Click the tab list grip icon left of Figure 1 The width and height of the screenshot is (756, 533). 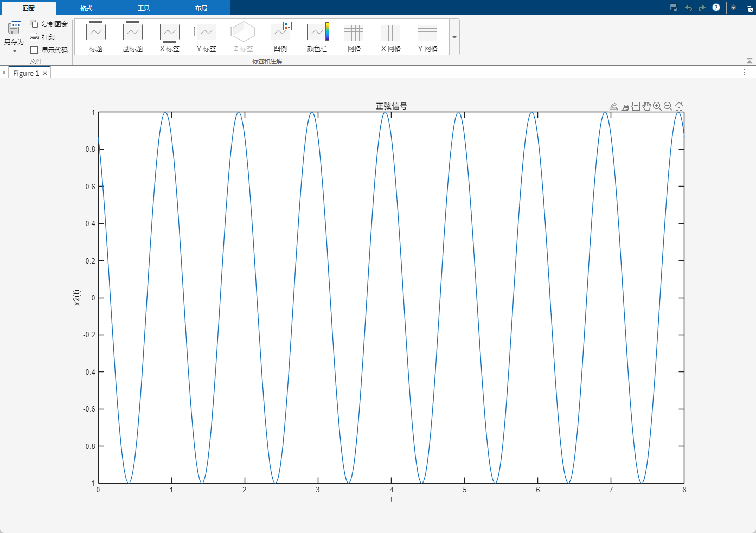pos(4,72)
